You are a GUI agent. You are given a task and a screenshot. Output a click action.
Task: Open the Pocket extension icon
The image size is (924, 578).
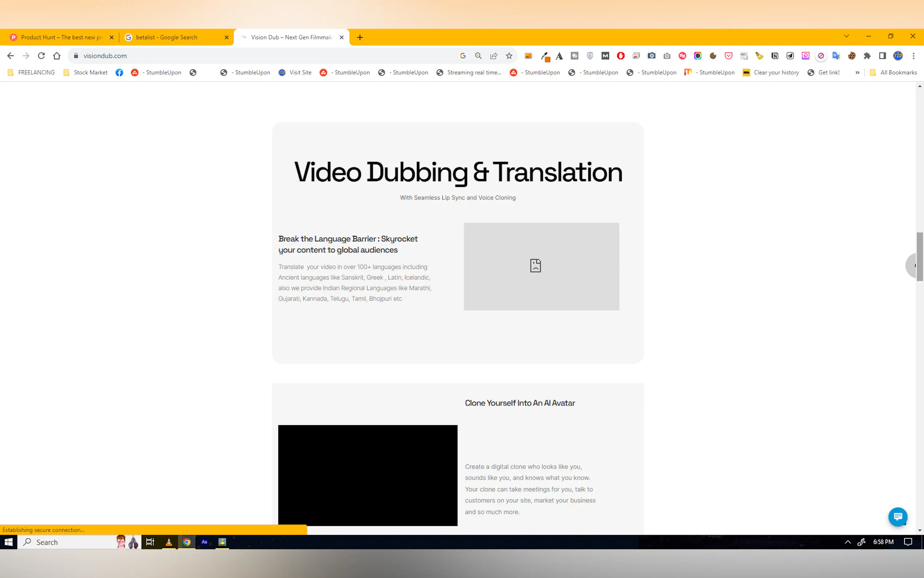[728, 56]
